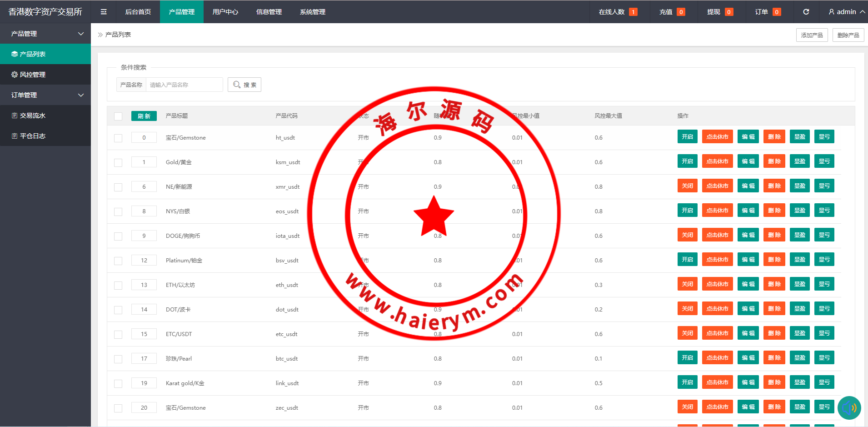Switch to the 用户中心 top menu

[x=225, y=12]
